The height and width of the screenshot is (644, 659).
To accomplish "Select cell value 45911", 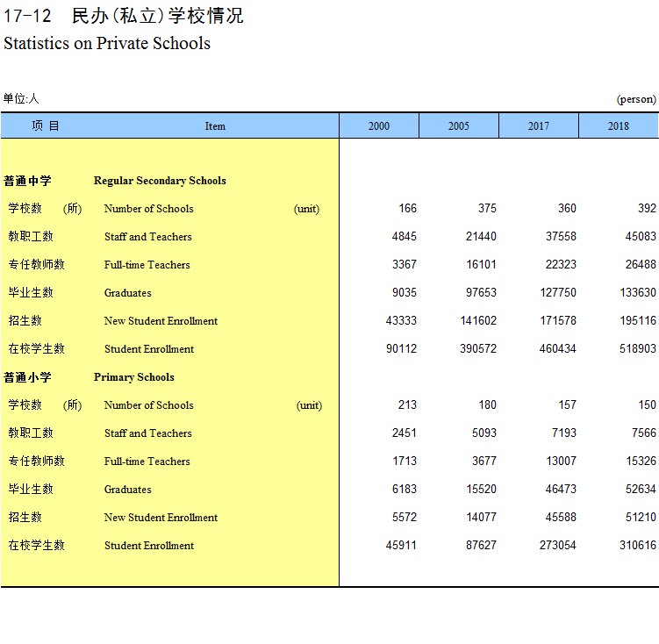I will (401, 545).
